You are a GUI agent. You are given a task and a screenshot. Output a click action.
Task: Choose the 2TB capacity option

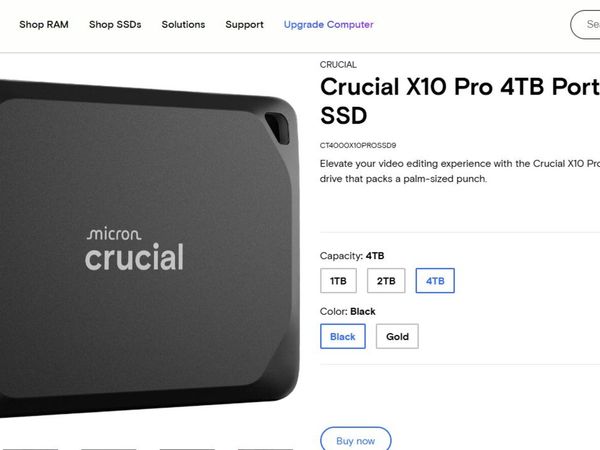pyautogui.click(x=386, y=281)
